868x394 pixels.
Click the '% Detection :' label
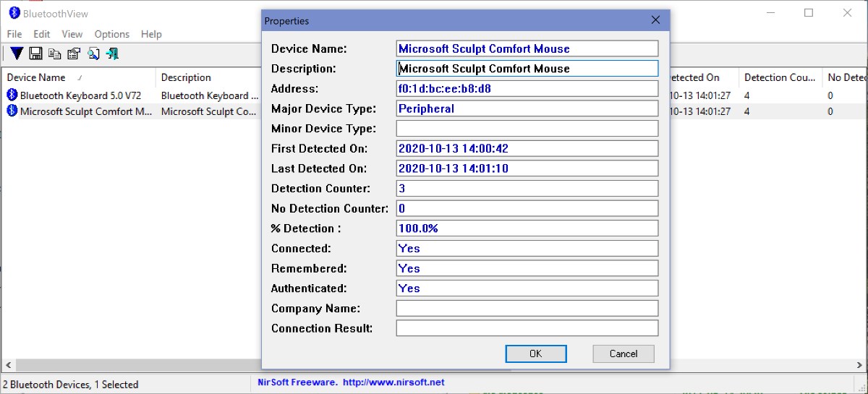[x=307, y=228]
